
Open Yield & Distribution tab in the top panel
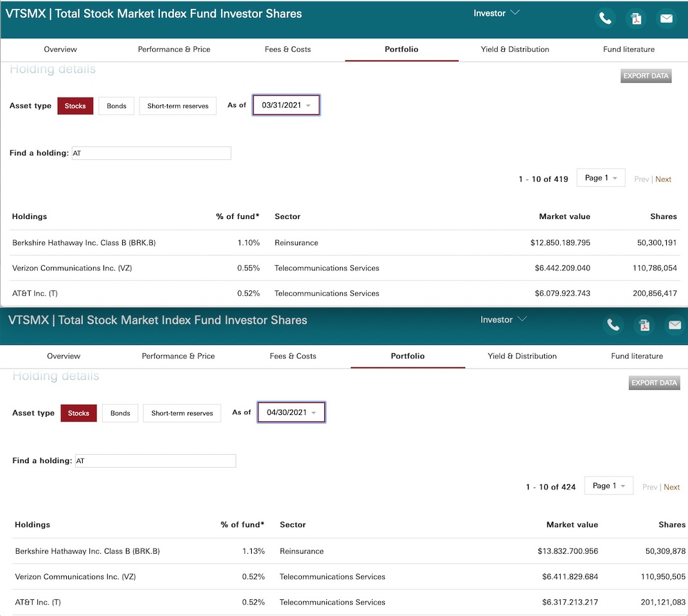click(515, 49)
